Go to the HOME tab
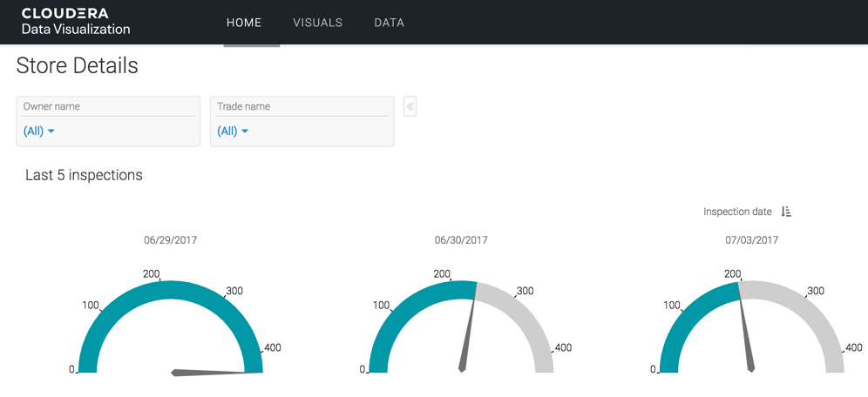Image resolution: width=868 pixels, height=397 pixels. (244, 23)
